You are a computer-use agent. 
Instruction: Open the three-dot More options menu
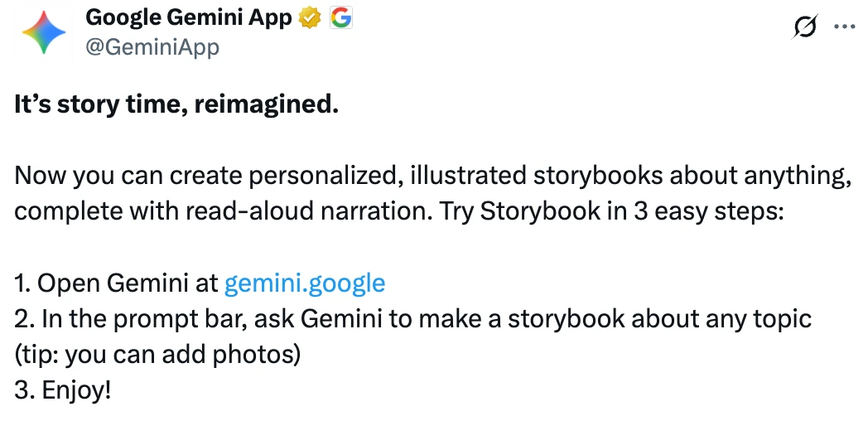tap(843, 27)
